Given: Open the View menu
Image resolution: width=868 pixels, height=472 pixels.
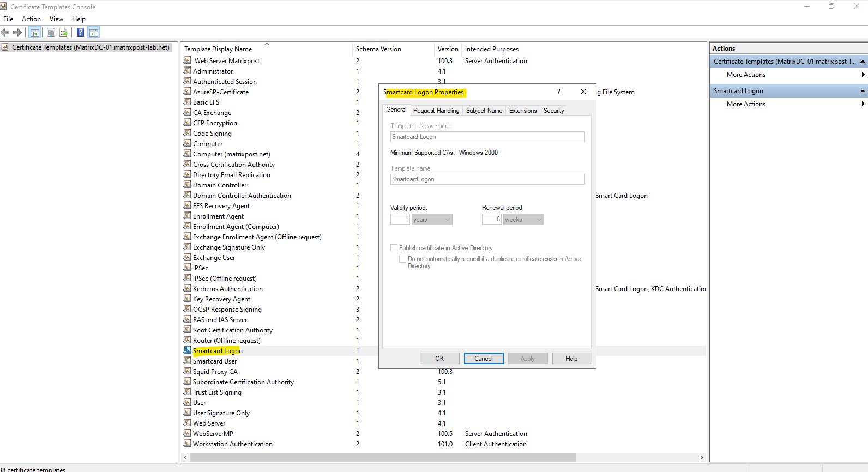Looking at the screenshot, I should pos(56,19).
